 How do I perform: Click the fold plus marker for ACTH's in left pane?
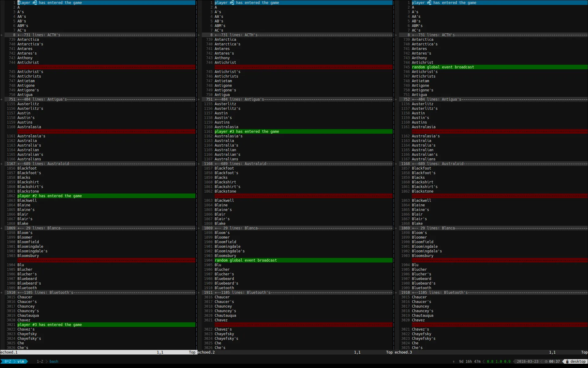coord(2,35)
